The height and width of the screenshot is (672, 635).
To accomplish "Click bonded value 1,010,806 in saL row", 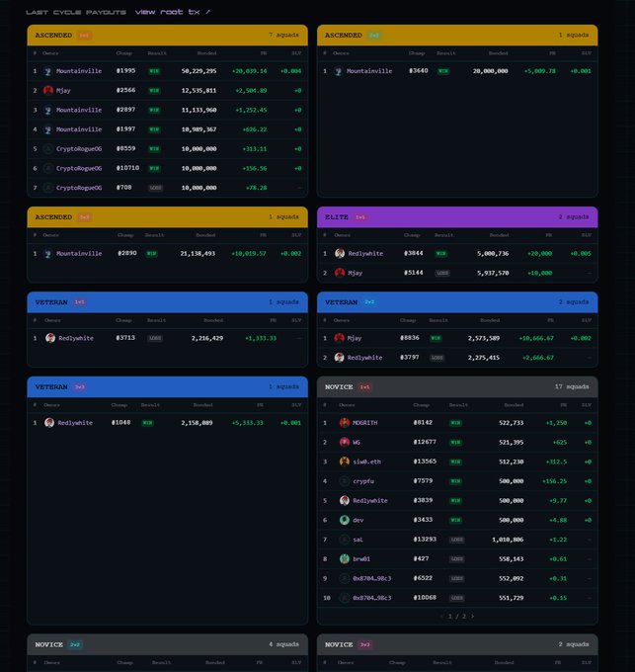I will [x=508, y=540].
